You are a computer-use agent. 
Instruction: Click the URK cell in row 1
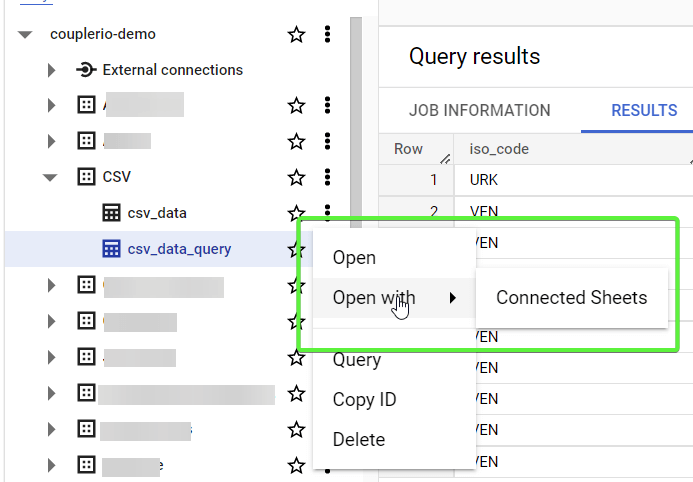coord(484,180)
